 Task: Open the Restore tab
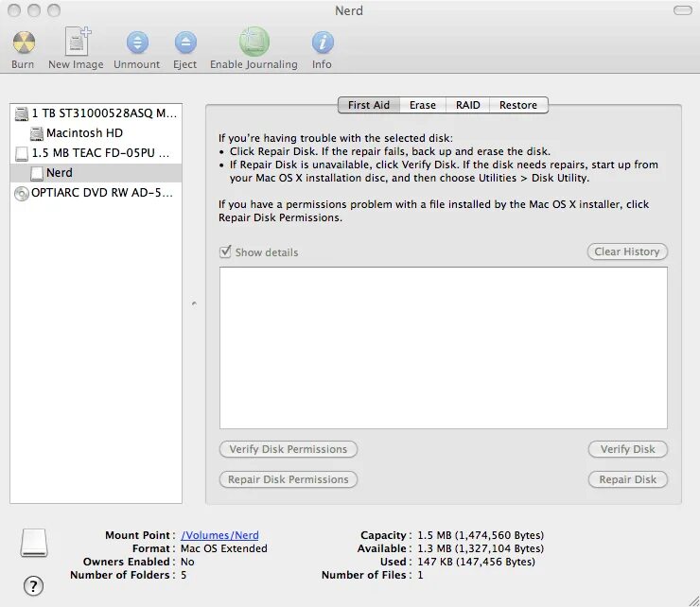518,105
